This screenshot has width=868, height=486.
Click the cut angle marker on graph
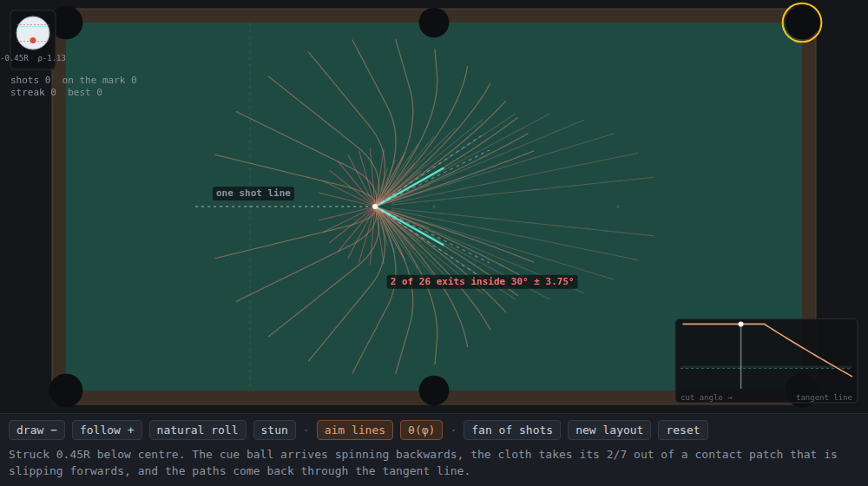740,324
